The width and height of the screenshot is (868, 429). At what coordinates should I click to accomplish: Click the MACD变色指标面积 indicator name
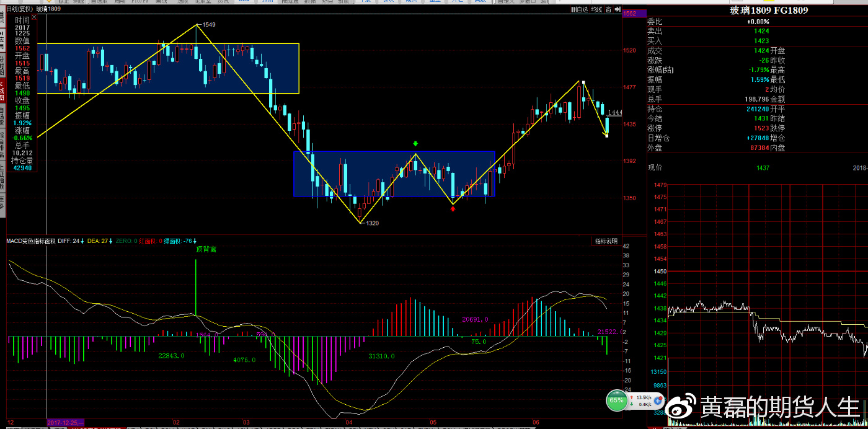coord(30,241)
